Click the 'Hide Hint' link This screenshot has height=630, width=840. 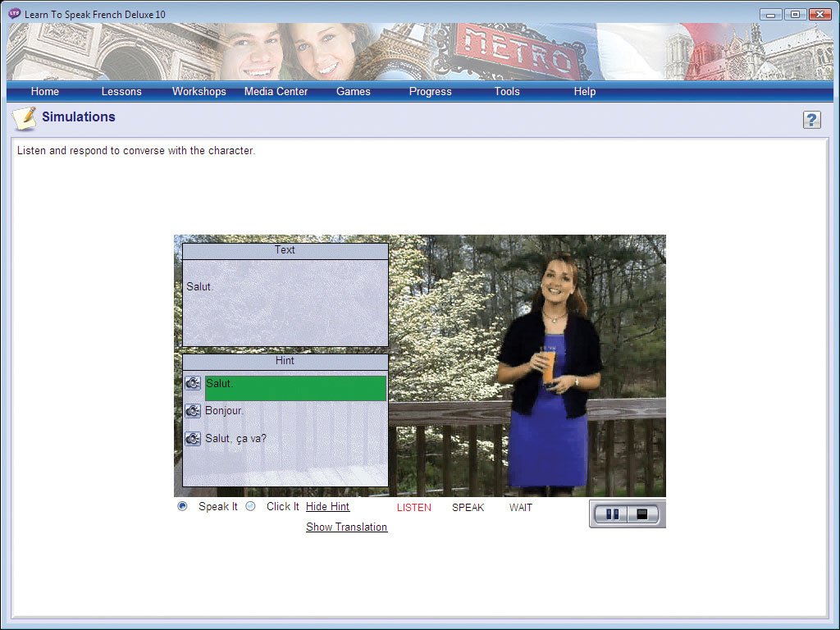[x=327, y=507]
